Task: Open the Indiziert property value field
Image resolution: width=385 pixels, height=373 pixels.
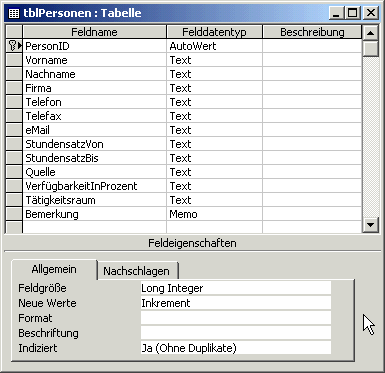Action: coord(236,348)
